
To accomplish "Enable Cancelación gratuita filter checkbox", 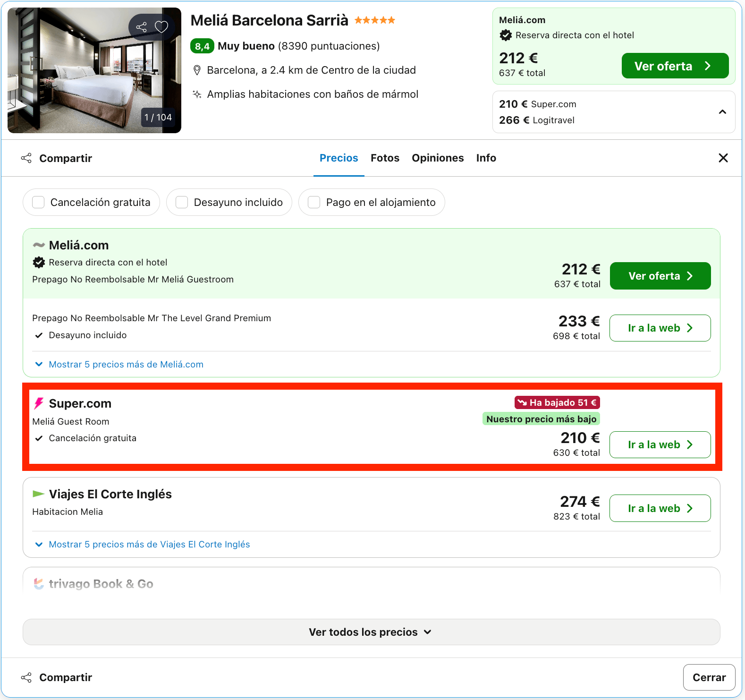I will tap(38, 202).
